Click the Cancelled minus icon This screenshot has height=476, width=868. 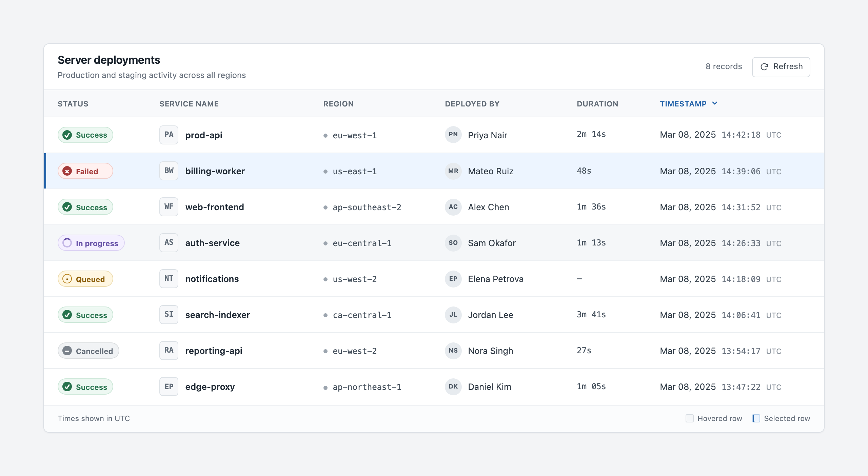click(67, 351)
